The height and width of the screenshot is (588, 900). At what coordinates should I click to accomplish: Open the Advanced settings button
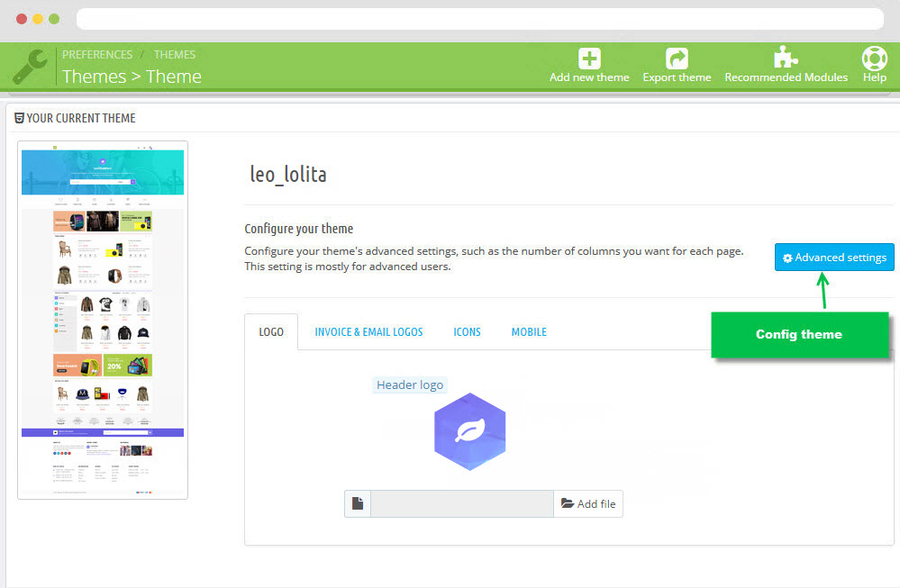(834, 258)
